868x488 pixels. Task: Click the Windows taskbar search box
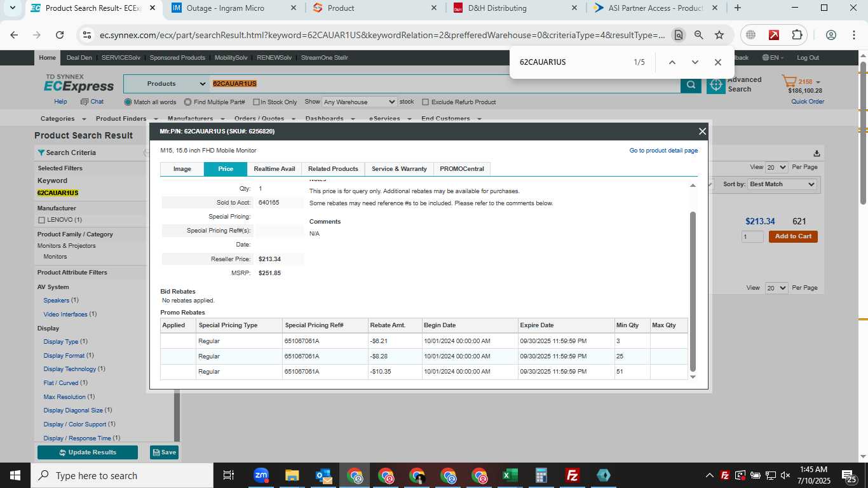[122, 475]
